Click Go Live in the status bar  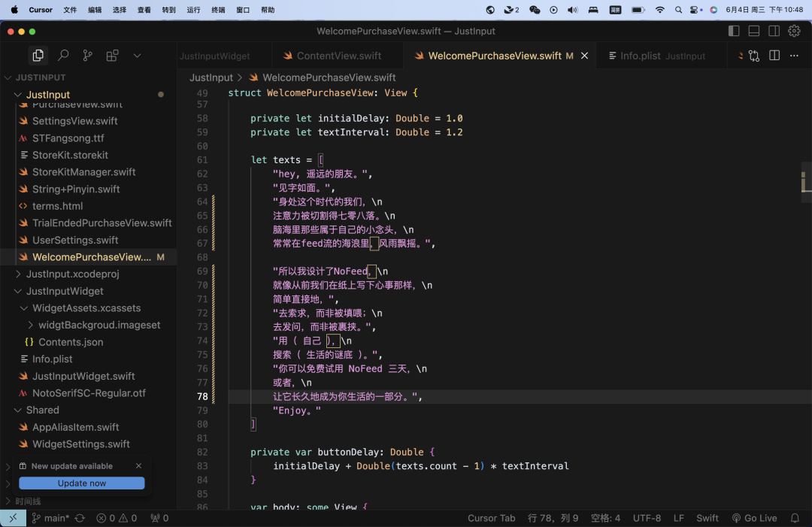pyautogui.click(x=754, y=518)
